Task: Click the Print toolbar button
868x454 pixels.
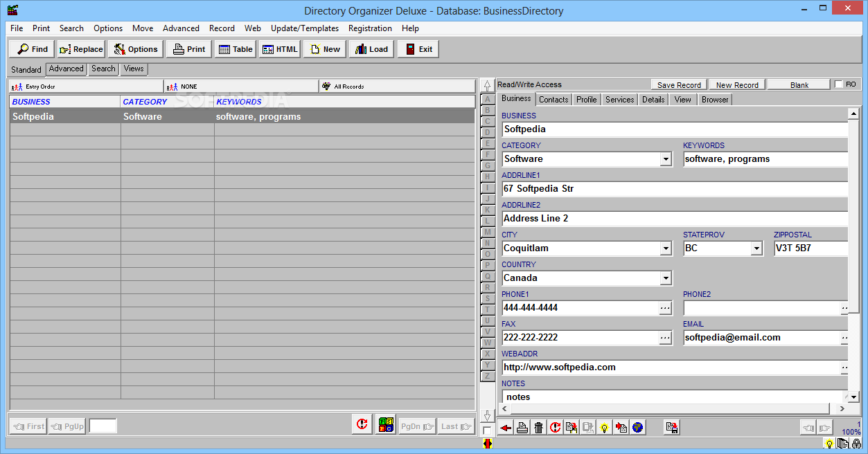Action: click(x=189, y=49)
